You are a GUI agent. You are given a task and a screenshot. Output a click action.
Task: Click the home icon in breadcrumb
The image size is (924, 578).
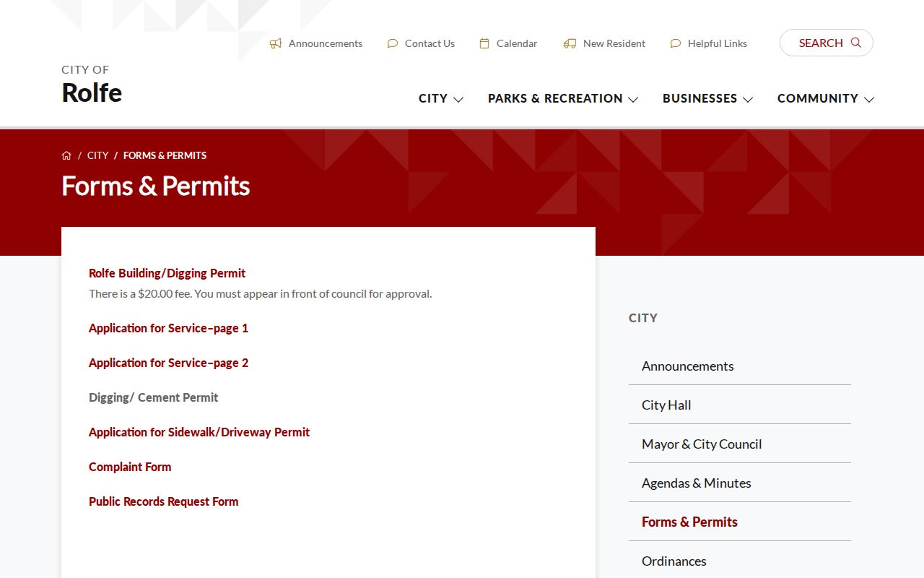click(x=66, y=155)
